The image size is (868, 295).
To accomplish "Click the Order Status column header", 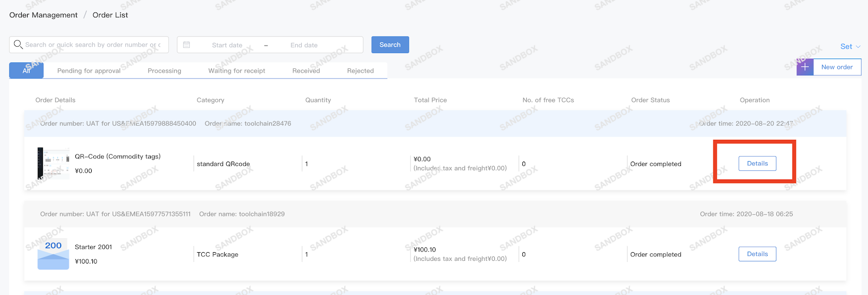I will (x=650, y=100).
